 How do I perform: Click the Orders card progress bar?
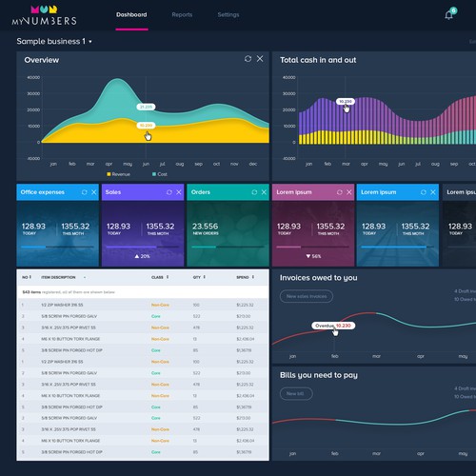(x=228, y=247)
